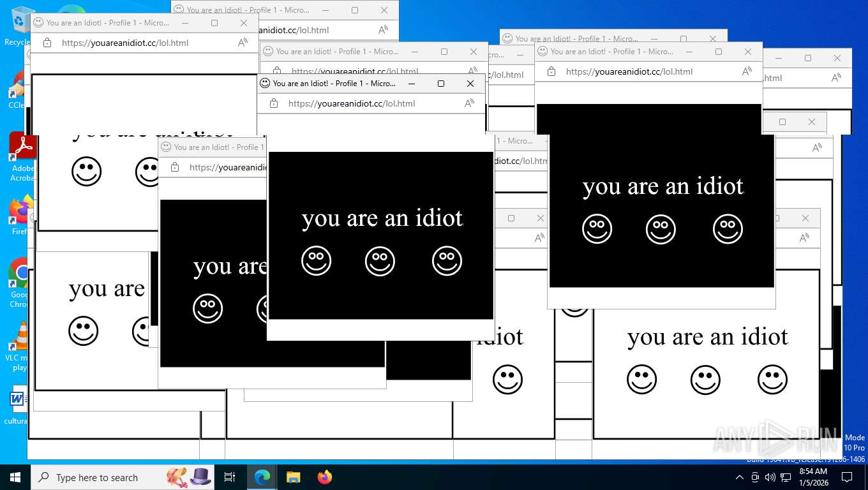Screen dimensions: 868x490
Task: Click the lock icon in top-left Edge window
Action: pyautogui.click(x=47, y=43)
